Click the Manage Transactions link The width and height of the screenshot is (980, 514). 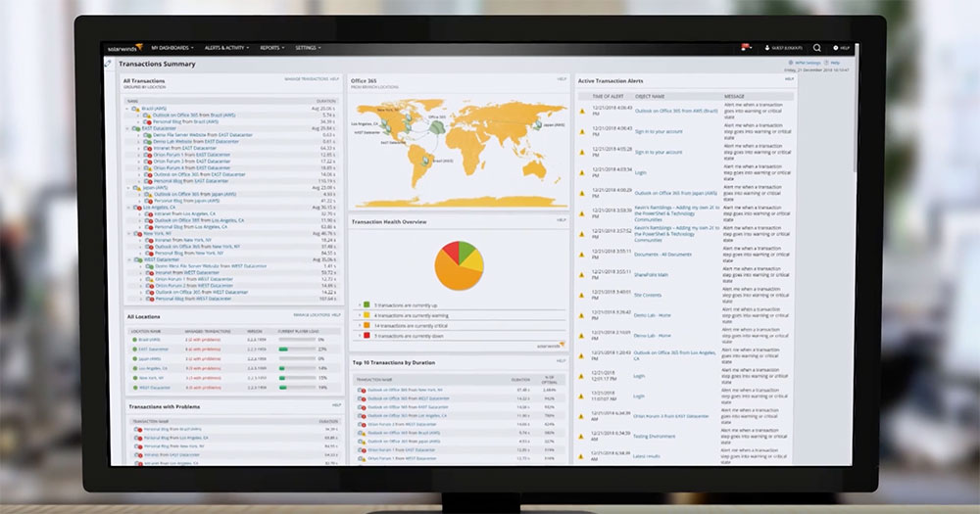(x=306, y=79)
